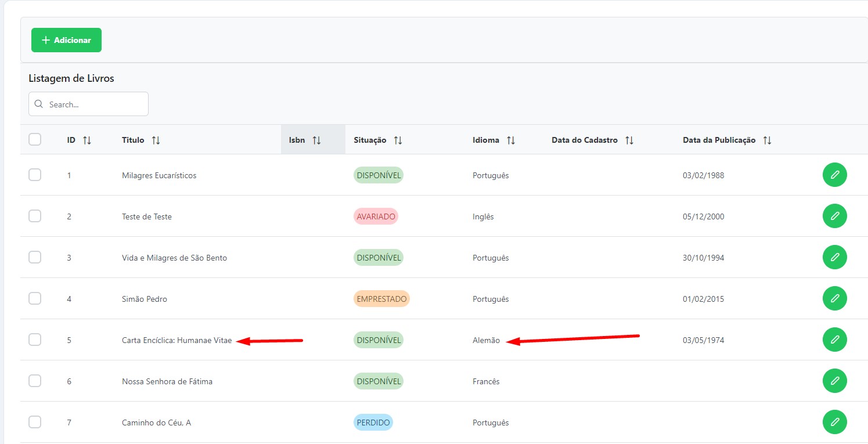
Task: Edit Carta Encíclica: Humanae Vitae entry
Action: point(835,340)
